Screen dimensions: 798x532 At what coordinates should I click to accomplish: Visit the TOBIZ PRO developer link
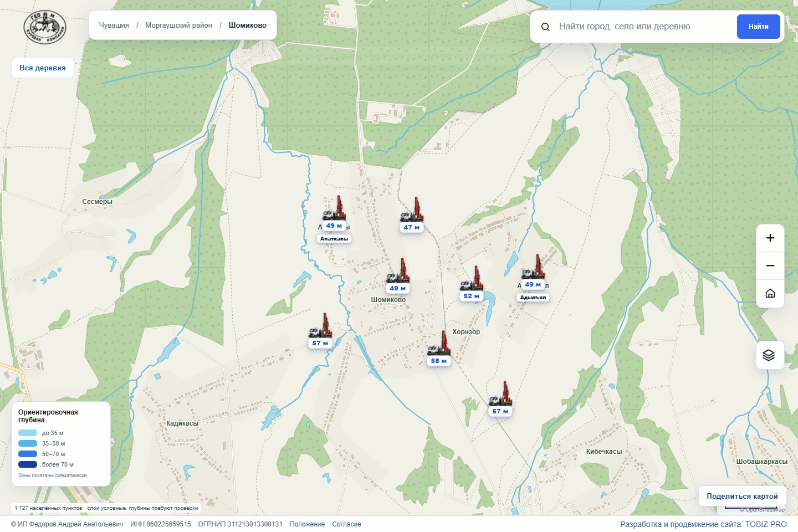click(x=766, y=524)
